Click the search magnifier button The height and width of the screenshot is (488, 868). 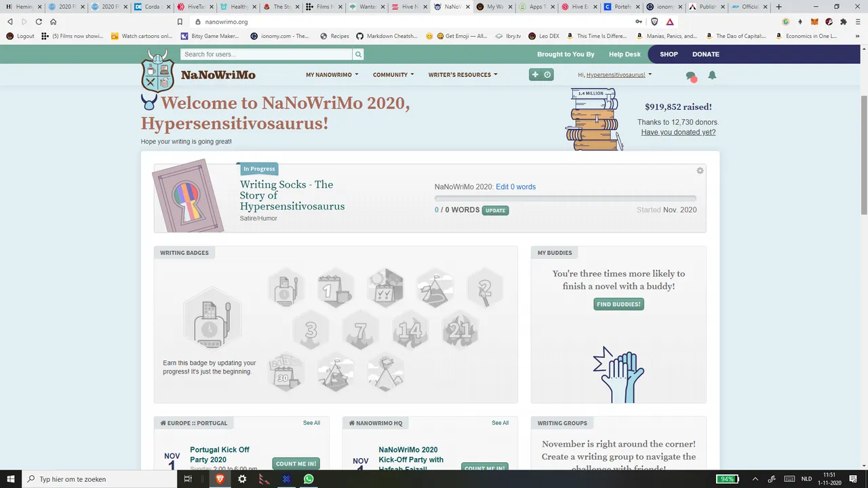(x=358, y=54)
